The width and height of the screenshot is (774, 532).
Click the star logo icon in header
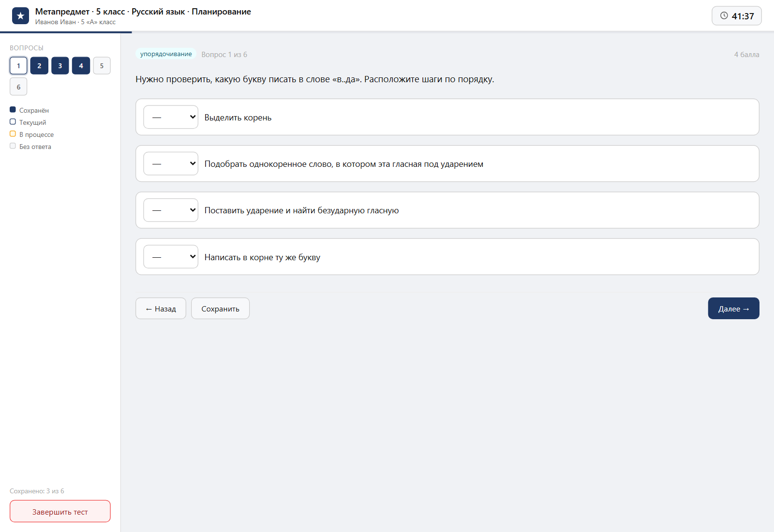click(20, 16)
